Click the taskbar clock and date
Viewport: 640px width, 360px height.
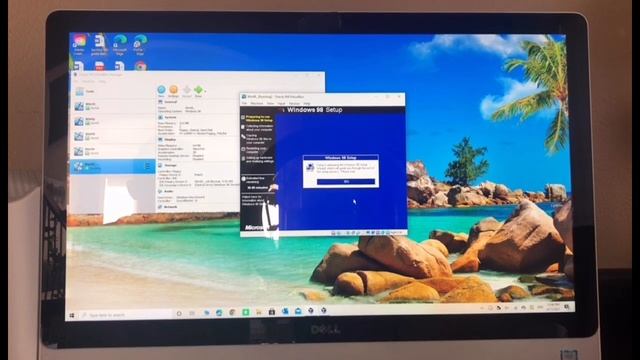click(x=553, y=306)
